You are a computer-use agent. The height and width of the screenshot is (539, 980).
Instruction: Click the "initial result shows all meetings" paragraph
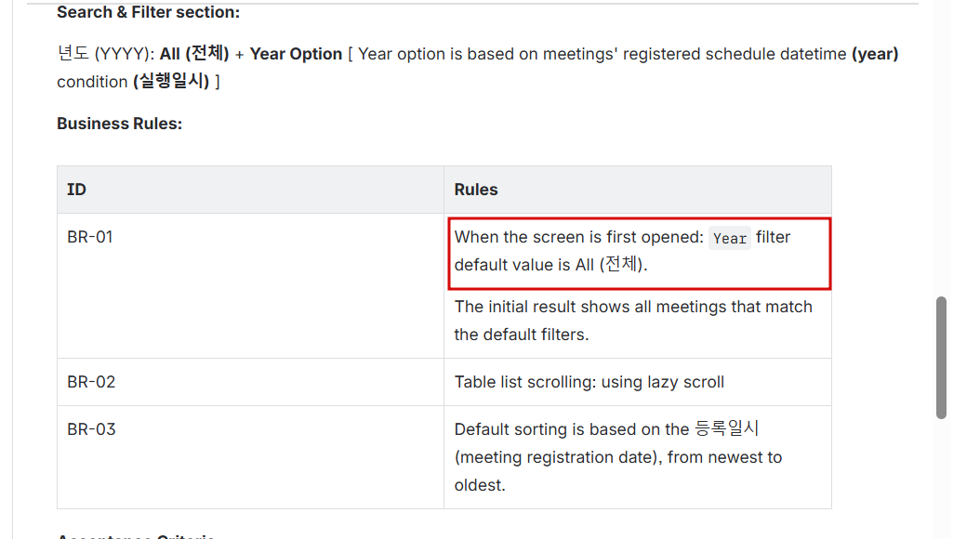pyautogui.click(x=633, y=321)
